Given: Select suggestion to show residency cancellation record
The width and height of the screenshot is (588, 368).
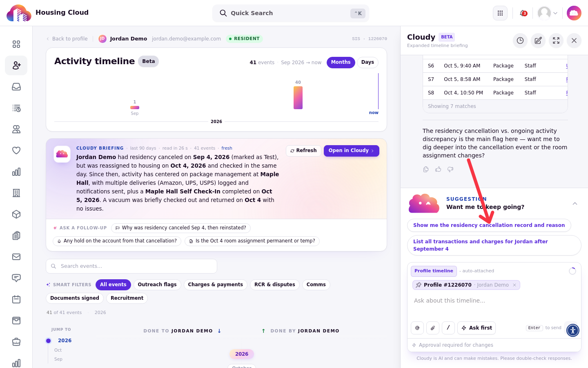Looking at the screenshot, I should (489, 225).
